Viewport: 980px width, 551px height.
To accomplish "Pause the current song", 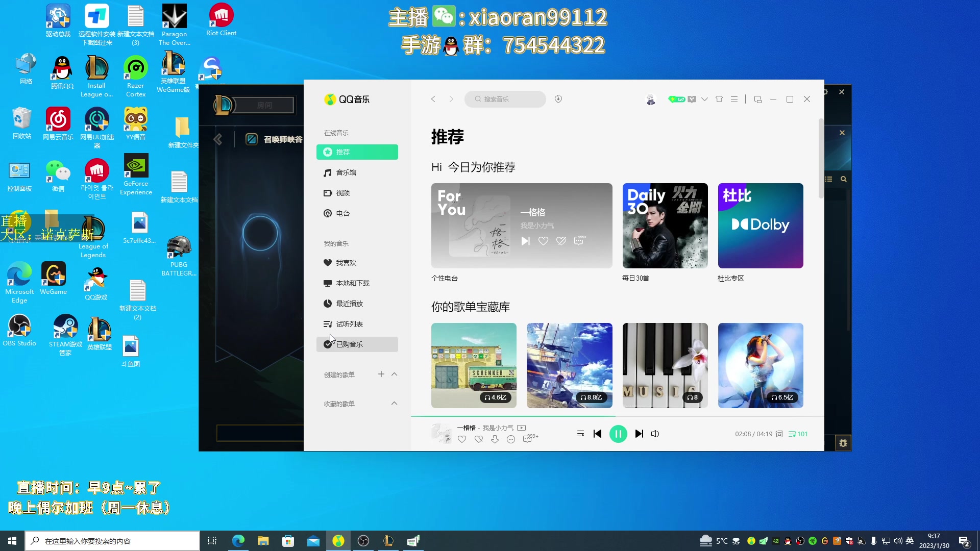I will [x=618, y=434].
